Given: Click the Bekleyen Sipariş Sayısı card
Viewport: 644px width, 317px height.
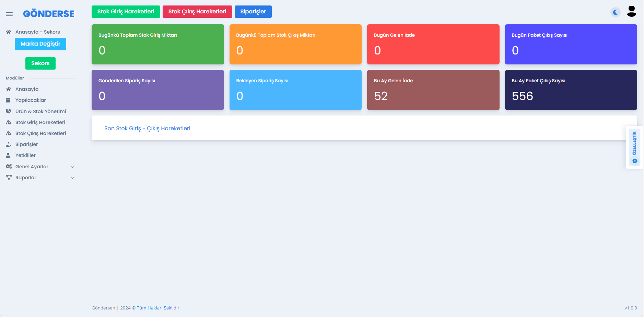Looking at the screenshot, I should 295,90.
